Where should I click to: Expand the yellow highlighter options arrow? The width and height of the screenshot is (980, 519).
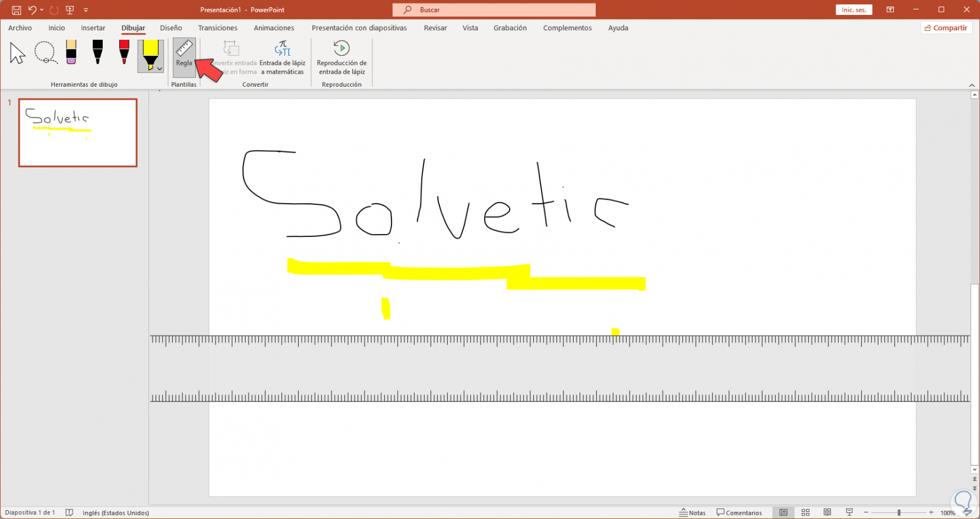[x=160, y=69]
